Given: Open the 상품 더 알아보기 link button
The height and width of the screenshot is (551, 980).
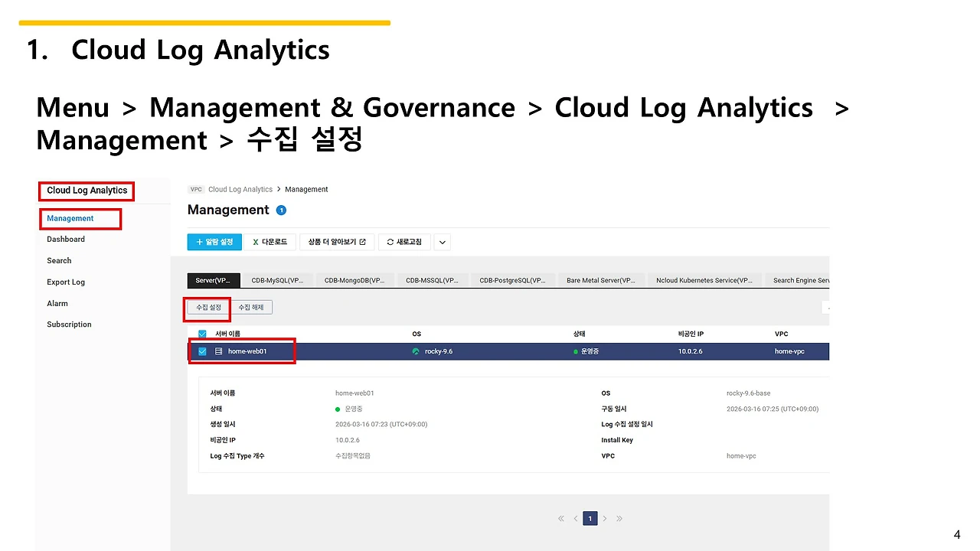Looking at the screenshot, I should pyautogui.click(x=337, y=243).
